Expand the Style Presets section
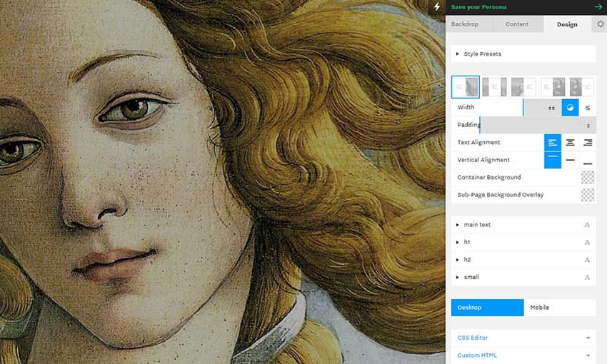The width and height of the screenshot is (607, 364). 523,54
